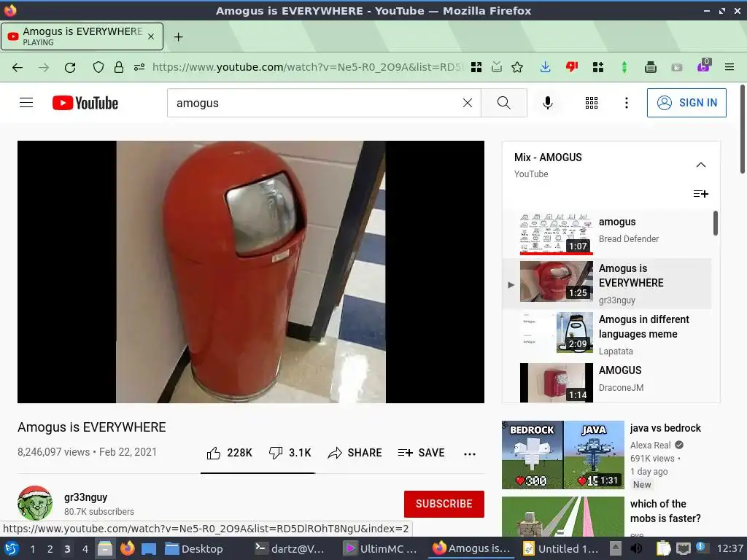Save the mix playlist to library icon
The height and width of the screenshot is (560, 747).
[x=701, y=194]
